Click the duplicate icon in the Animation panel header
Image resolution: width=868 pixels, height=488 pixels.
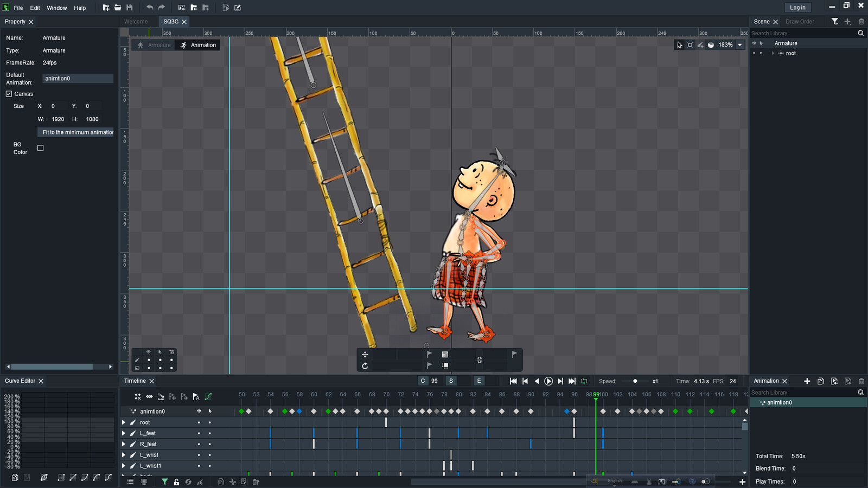(821, 381)
